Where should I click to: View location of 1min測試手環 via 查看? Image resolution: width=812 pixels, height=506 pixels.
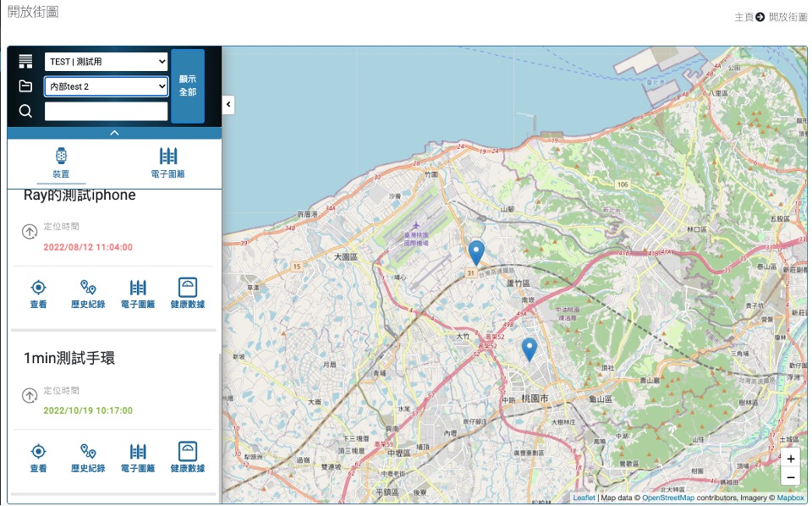pyautogui.click(x=38, y=457)
